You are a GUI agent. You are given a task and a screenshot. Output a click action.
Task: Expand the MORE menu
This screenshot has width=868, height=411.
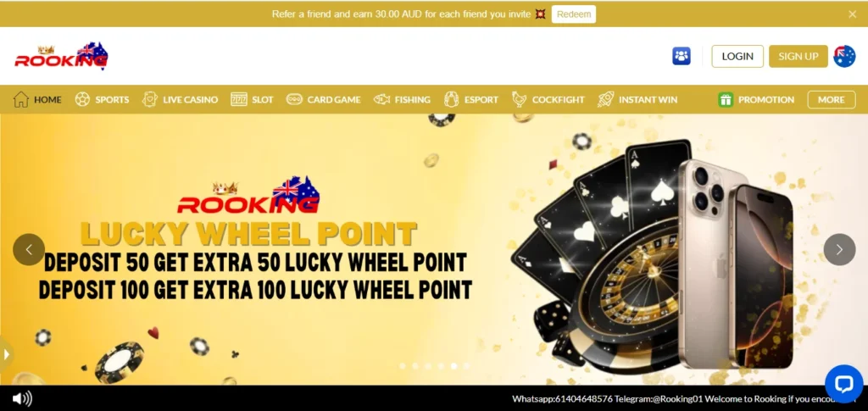pyautogui.click(x=832, y=99)
